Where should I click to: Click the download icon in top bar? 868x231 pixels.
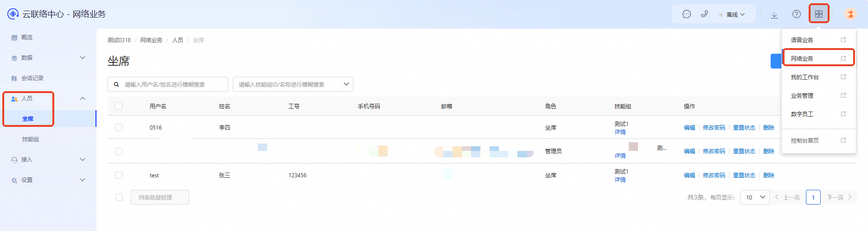(774, 15)
